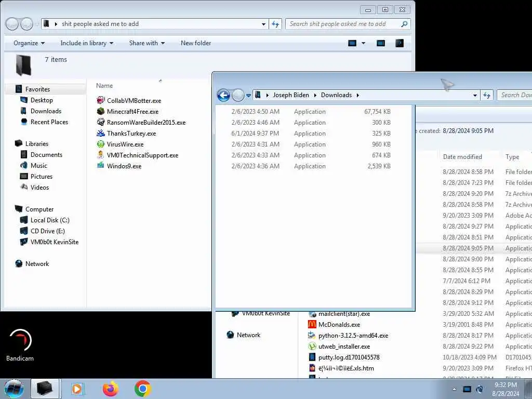Toggle preview pane in back window

[x=381, y=43]
